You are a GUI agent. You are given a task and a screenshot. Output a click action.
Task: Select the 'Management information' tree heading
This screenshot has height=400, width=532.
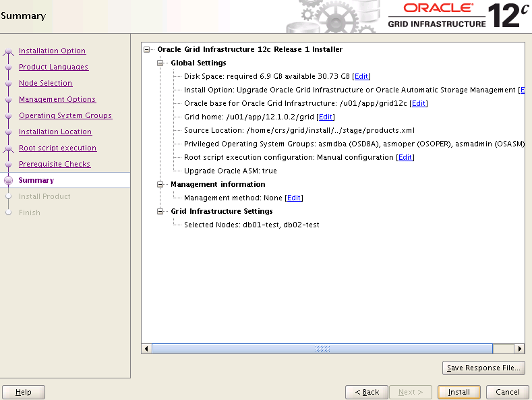tap(218, 184)
